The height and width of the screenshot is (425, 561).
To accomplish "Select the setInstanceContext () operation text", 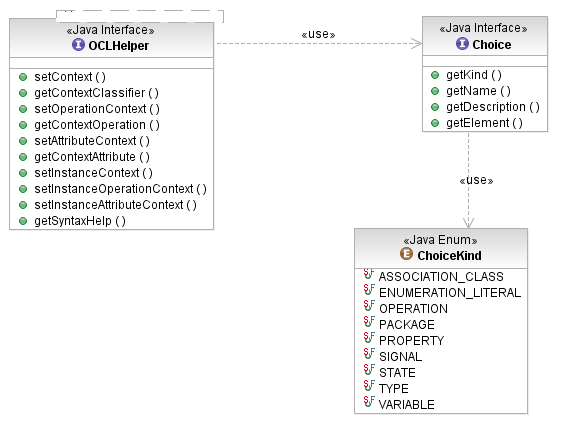I will 93,173.
